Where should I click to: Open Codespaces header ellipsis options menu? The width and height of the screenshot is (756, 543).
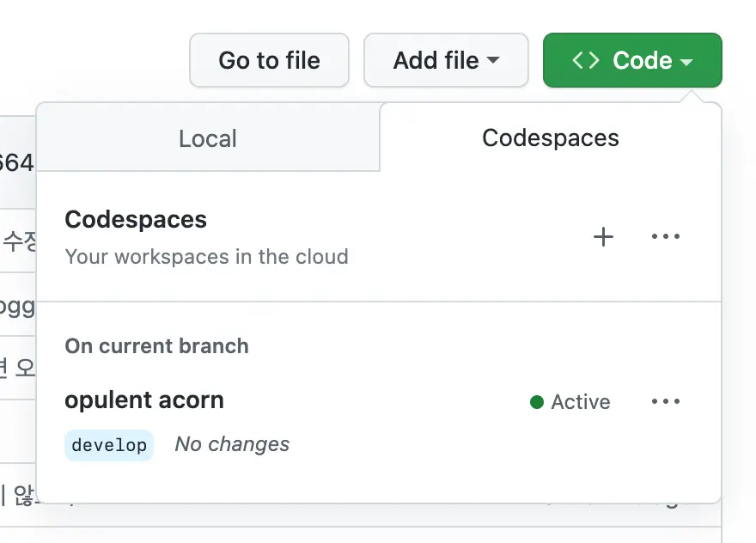[666, 237]
